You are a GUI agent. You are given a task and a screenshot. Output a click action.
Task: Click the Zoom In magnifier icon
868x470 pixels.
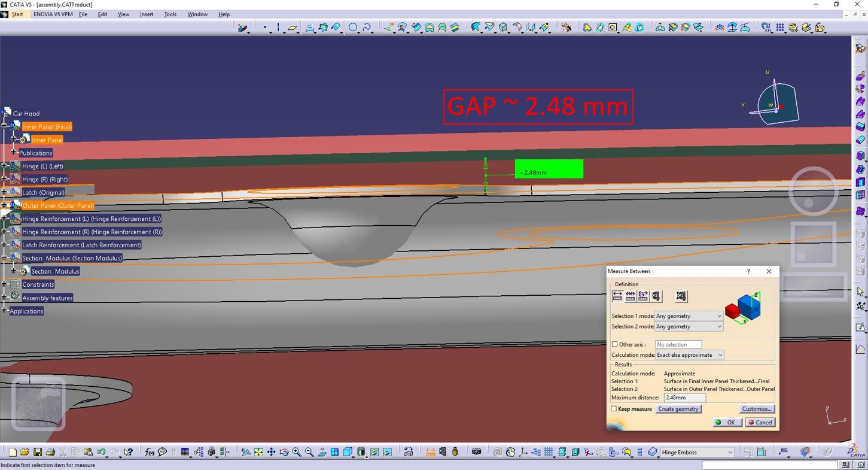297,453
